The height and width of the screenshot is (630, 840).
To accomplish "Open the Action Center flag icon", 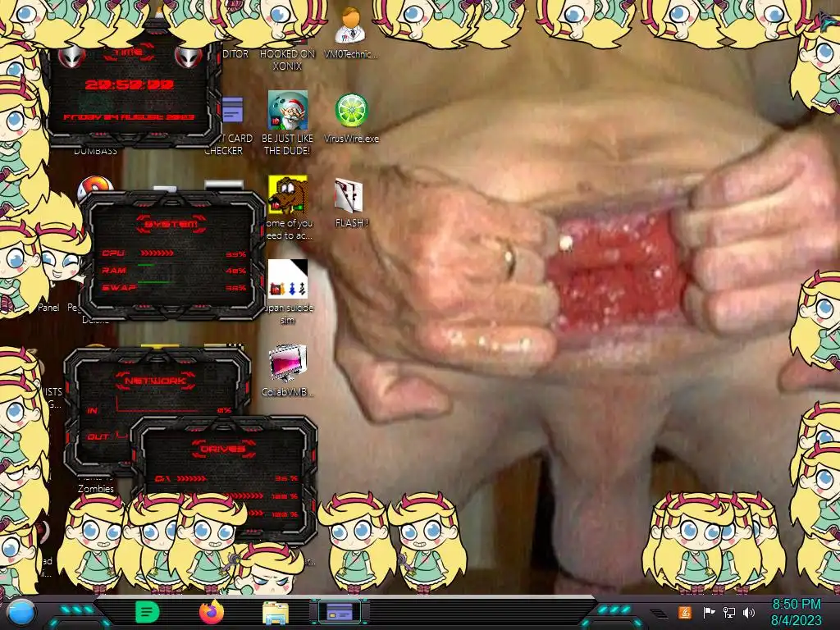I will point(709,612).
